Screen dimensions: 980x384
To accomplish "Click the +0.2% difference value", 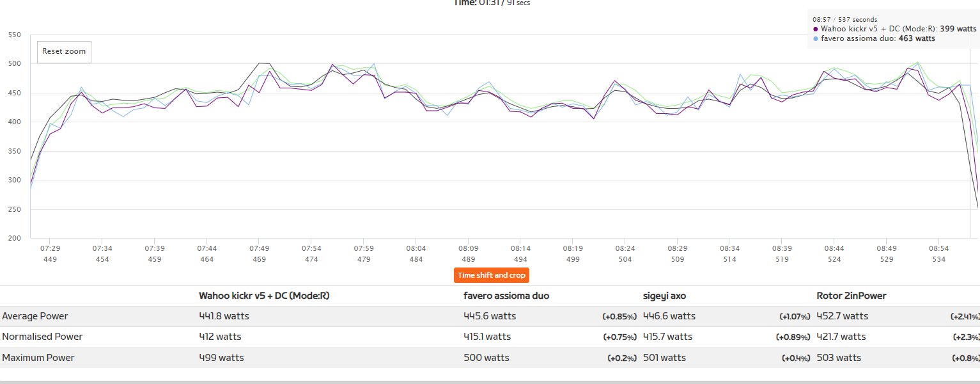I will pos(623,358).
